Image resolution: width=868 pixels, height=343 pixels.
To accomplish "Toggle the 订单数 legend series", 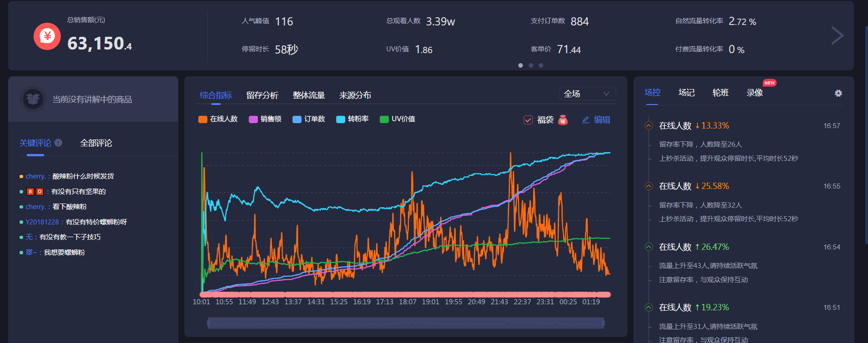I will 309,119.
